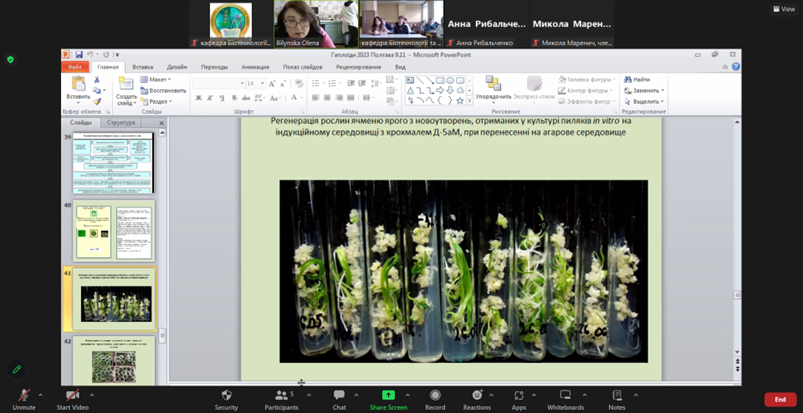Click the Zoom annotate pencil icon
The width and height of the screenshot is (803, 413).
click(x=17, y=369)
